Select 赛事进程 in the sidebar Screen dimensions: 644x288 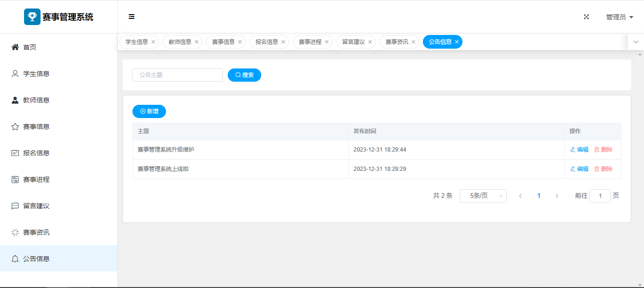click(36, 179)
